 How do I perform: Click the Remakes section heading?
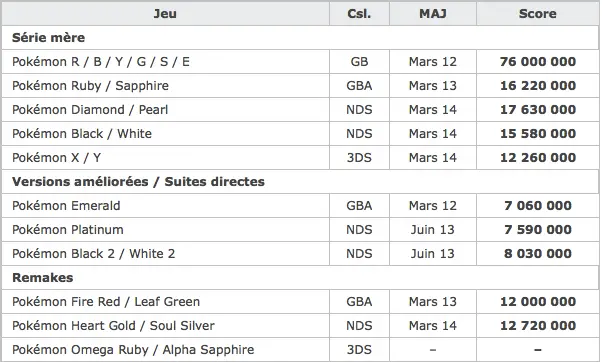click(43, 278)
